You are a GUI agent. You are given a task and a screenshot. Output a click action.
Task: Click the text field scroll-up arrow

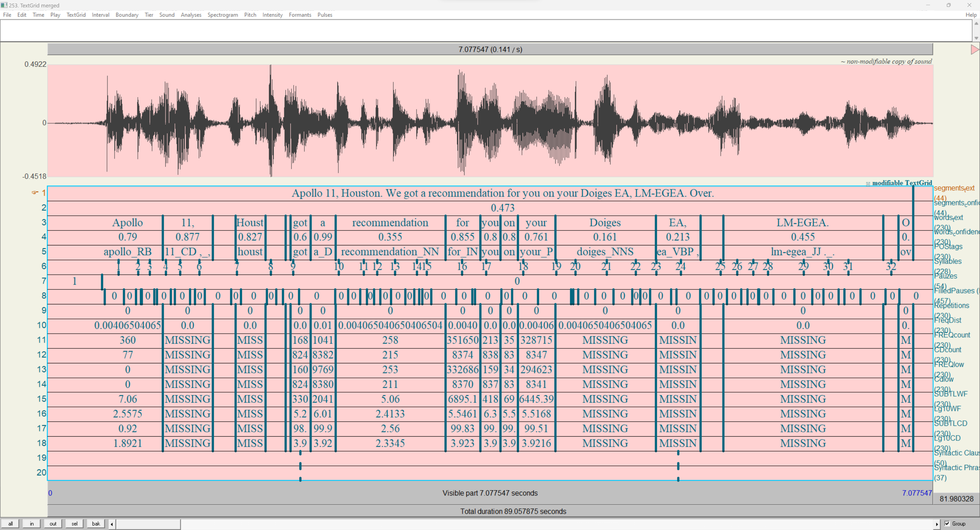click(976, 23)
